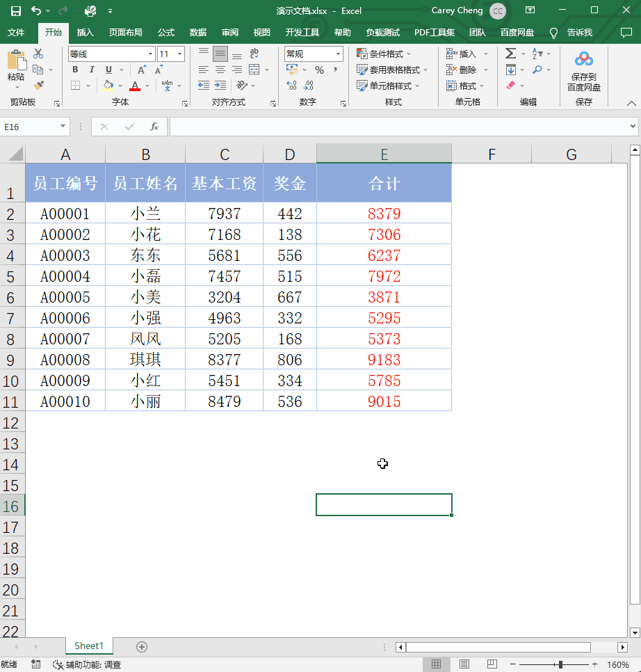Switch to the 页面布局 tab
This screenshot has height=672, width=641.
click(125, 33)
